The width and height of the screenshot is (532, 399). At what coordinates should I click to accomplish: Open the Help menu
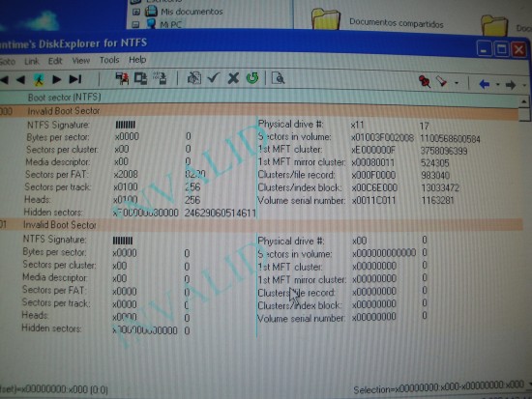pos(137,60)
